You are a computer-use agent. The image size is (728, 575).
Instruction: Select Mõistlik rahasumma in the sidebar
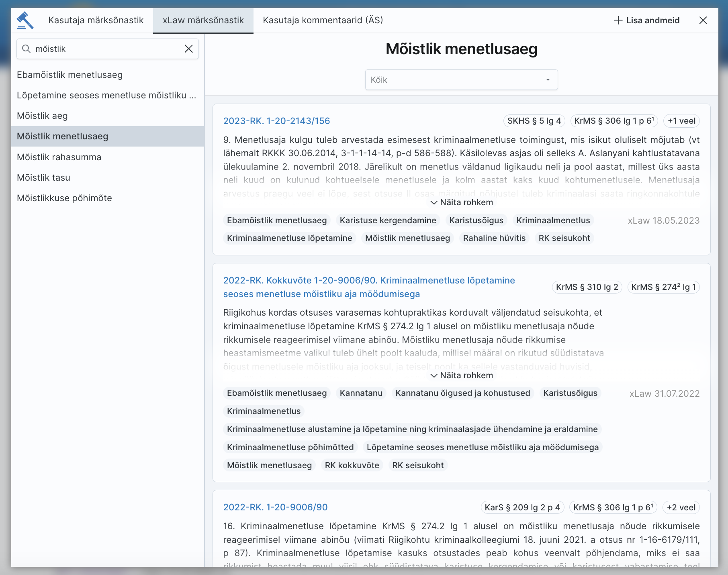pyautogui.click(x=59, y=157)
